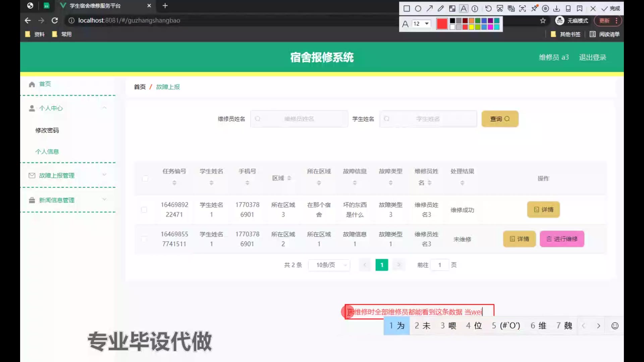The image size is (644, 362).
Task: Expand the 故障上报管理 menu
Action: tap(68, 175)
